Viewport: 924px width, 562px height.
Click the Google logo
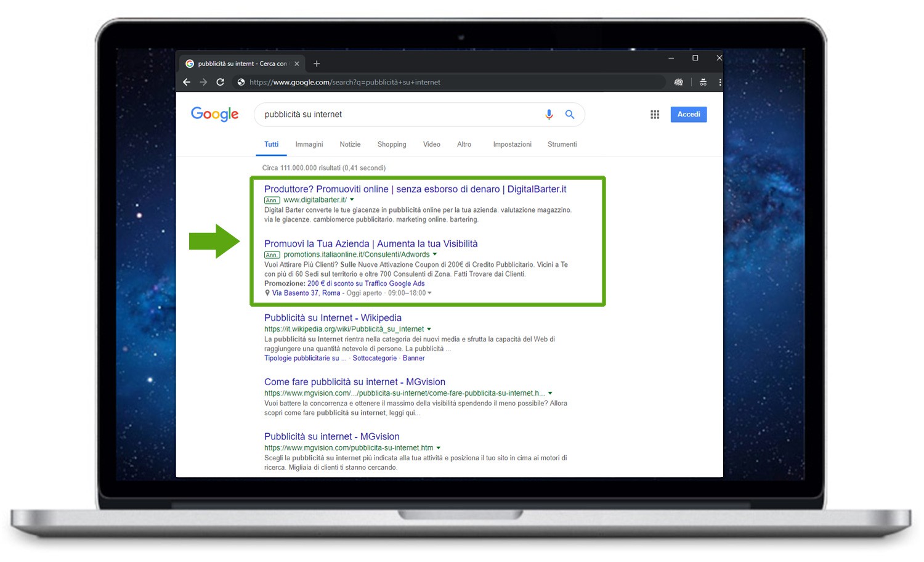[214, 114]
